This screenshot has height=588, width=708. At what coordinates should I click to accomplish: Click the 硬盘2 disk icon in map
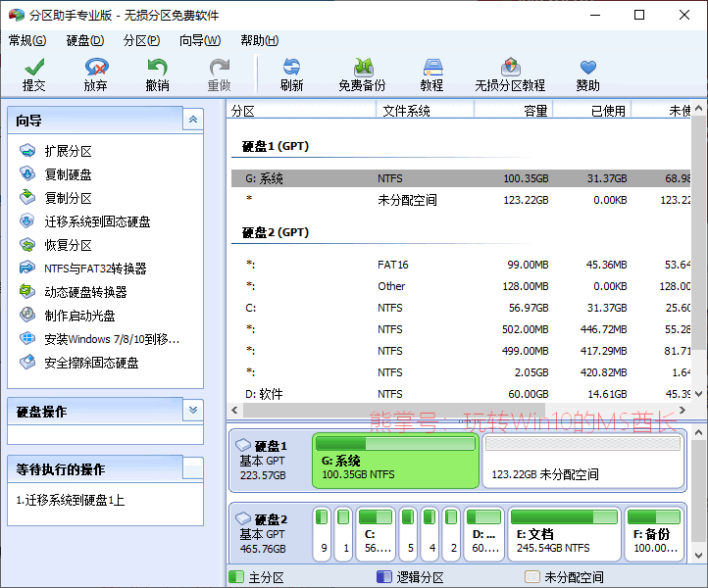coord(243,518)
